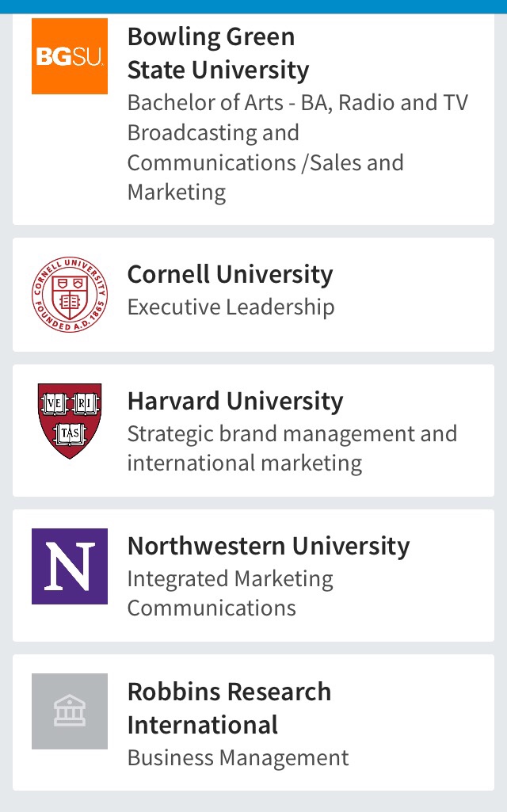Click the Cornell University seal icon
Screen dimensions: 507x812
tap(70, 295)
